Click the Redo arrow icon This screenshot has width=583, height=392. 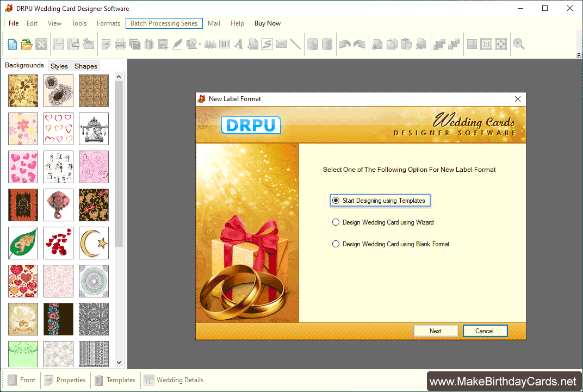[x=359, y=44]
